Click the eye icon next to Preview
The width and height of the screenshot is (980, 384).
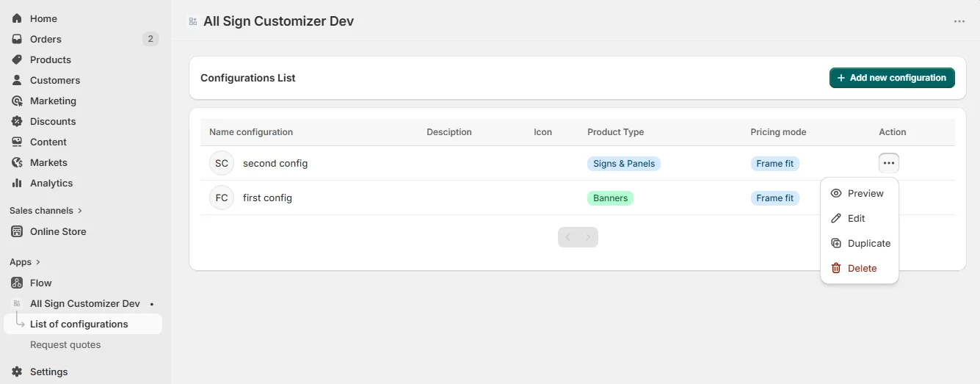click(836, 193)
